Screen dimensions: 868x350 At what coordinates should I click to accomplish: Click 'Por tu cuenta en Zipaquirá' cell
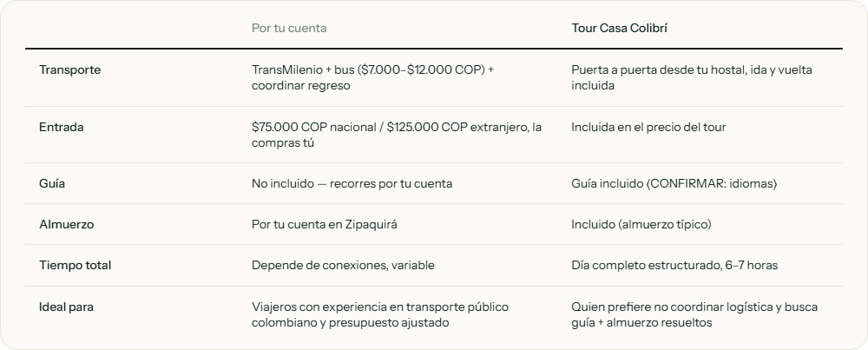coord(325,224)
